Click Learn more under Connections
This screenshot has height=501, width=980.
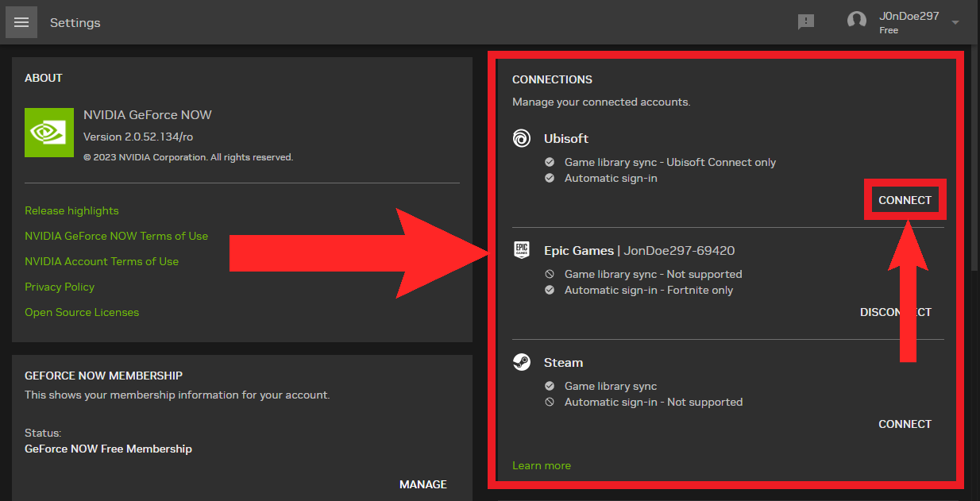[x=542, y=466]
